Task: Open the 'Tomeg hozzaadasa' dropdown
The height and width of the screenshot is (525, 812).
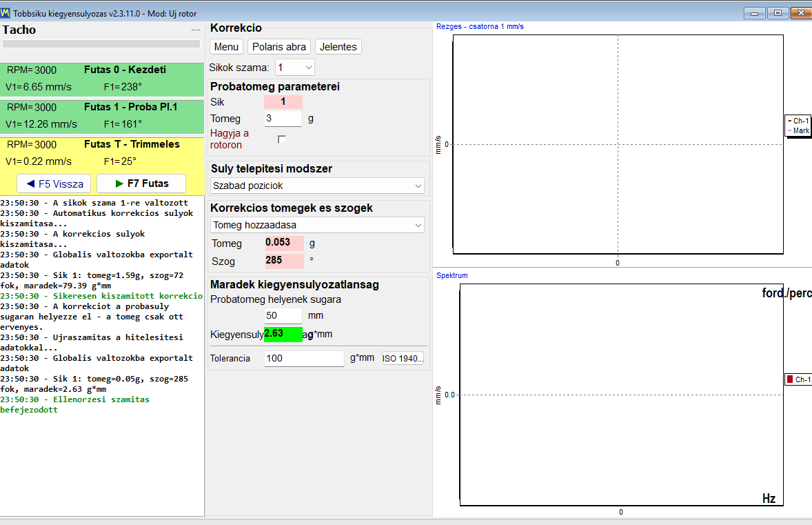Action: pyautogui.click(x=318, y=225)
